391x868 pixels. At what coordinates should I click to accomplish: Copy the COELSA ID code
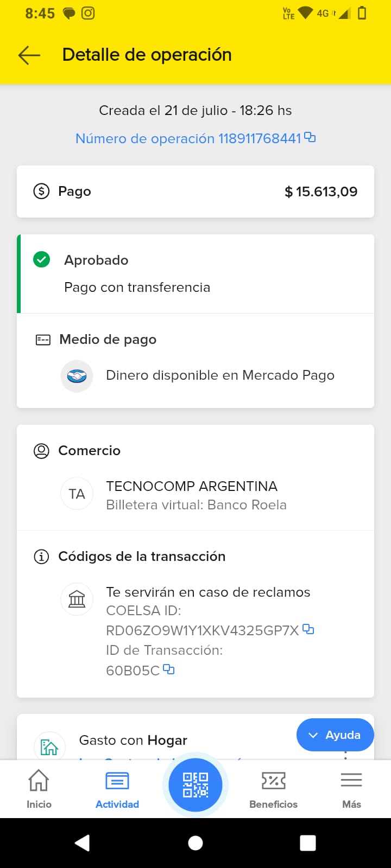[308, 629]
